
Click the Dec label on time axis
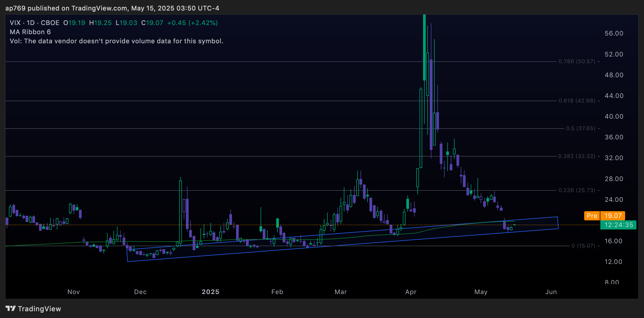140,292
